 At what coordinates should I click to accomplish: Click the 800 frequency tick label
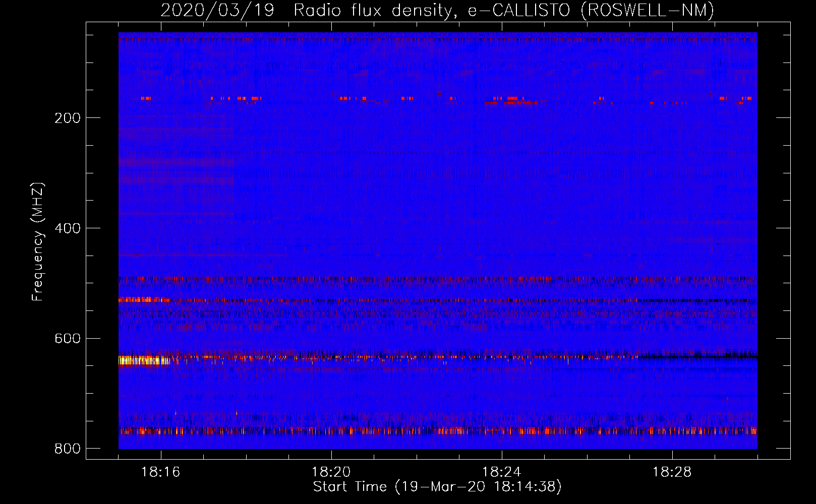(x=68, y=449)
